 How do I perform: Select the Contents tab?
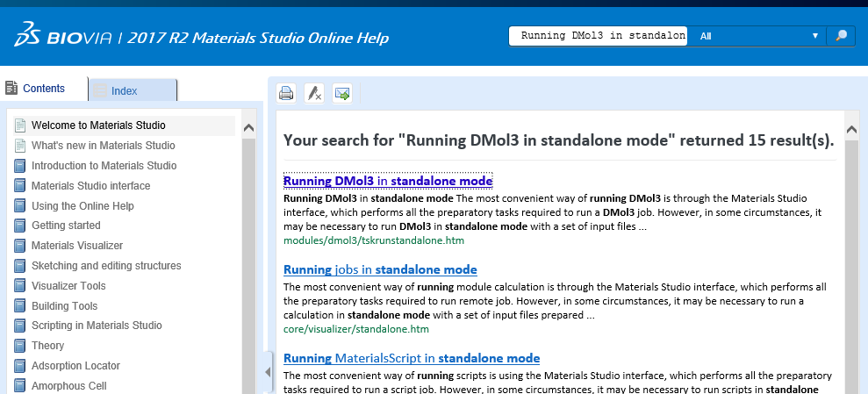43,89
